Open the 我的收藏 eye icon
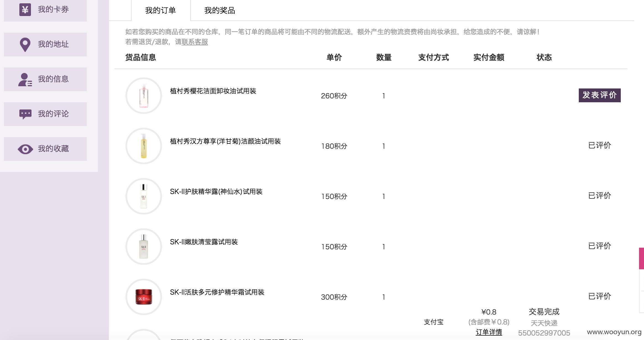Viewport: 644px width, 340px height. 25,149
